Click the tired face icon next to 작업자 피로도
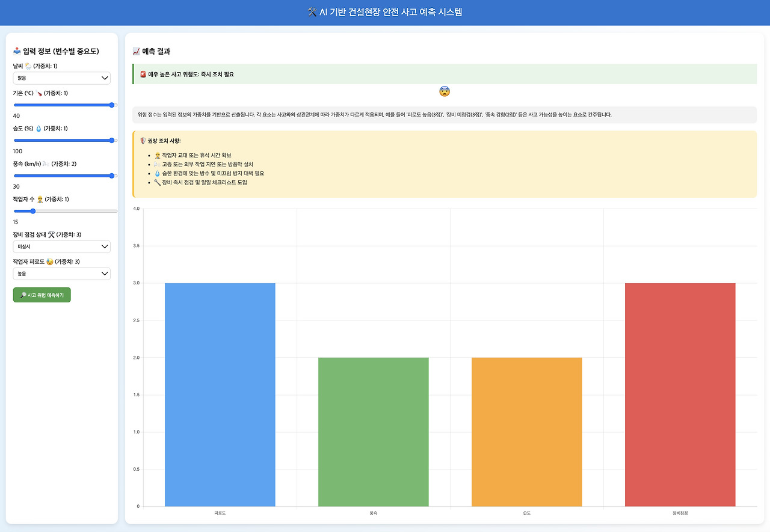770x532 pixels. [x=49, y=262]
